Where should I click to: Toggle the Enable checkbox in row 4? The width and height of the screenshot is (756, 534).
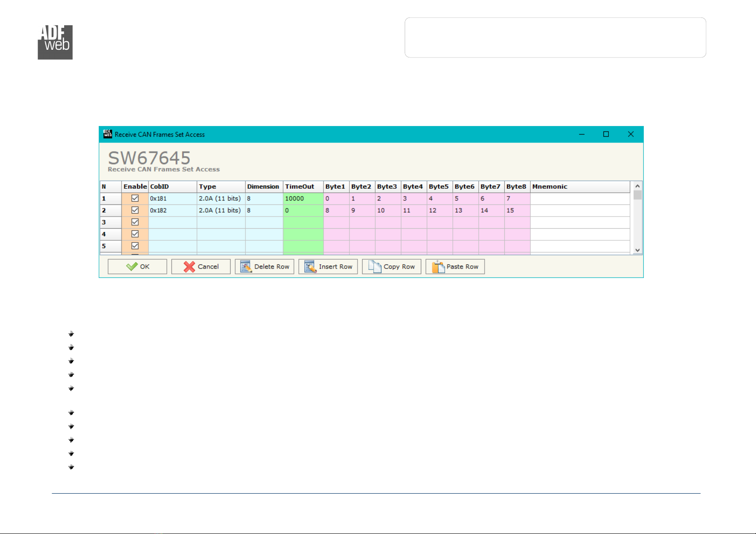pyautogui.click(x=135, y=234)
